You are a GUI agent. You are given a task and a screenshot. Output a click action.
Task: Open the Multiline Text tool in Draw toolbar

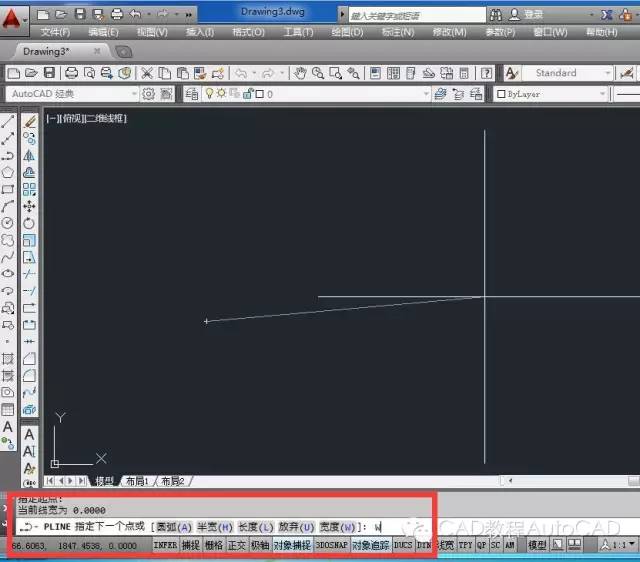(8, 427)
